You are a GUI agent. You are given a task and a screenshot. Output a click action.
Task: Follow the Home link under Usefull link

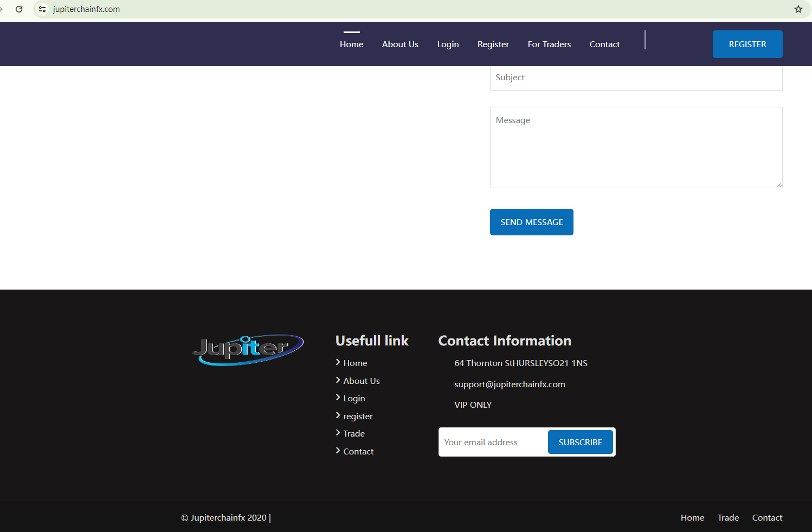355,363
